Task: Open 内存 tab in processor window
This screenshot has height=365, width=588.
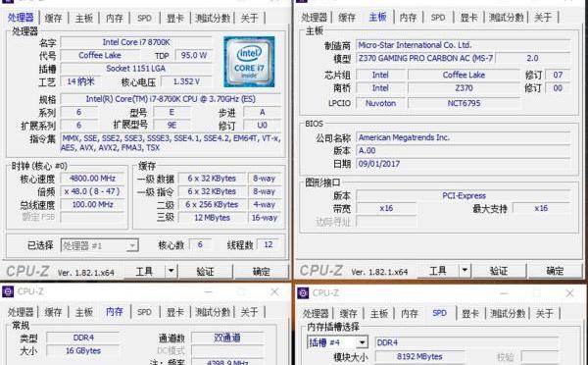Action: [115, 18]
